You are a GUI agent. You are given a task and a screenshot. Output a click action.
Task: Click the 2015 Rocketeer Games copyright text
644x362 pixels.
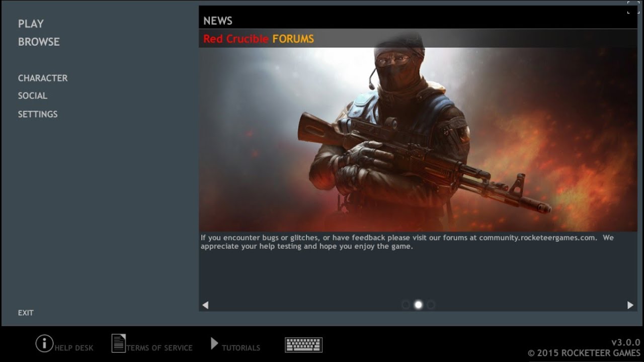pyautogui.click(x=584, y=353)
